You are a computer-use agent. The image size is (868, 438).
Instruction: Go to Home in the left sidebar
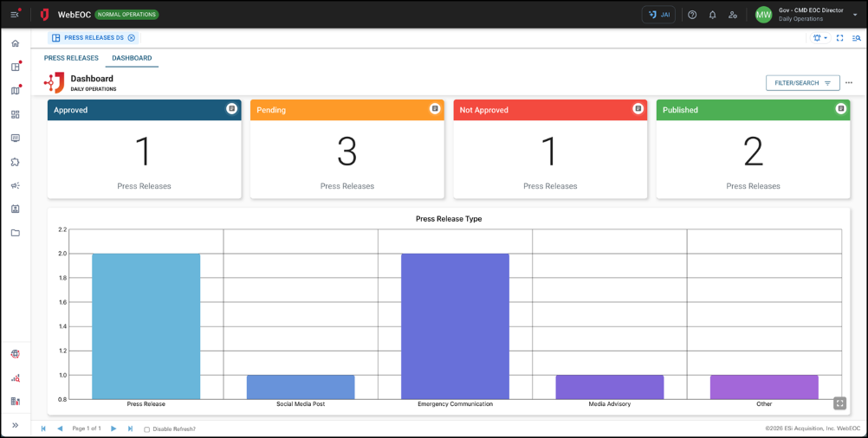[15, 43]
